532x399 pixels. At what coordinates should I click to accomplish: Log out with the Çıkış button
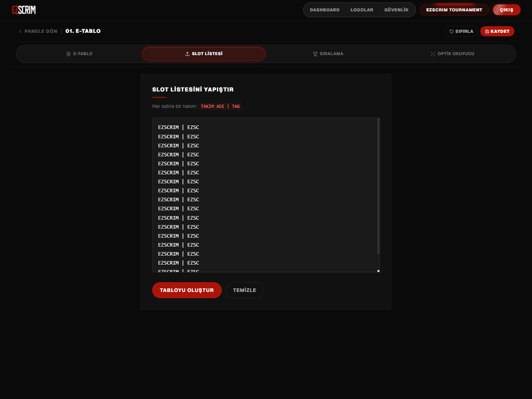(507, 10)
